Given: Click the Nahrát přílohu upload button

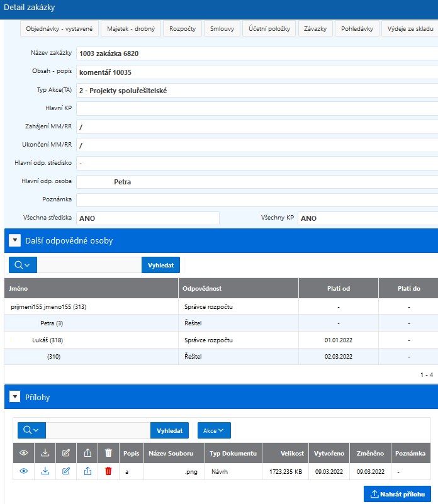Looking at the screenshot, I should pyautogui.click(x=397, y=494).
